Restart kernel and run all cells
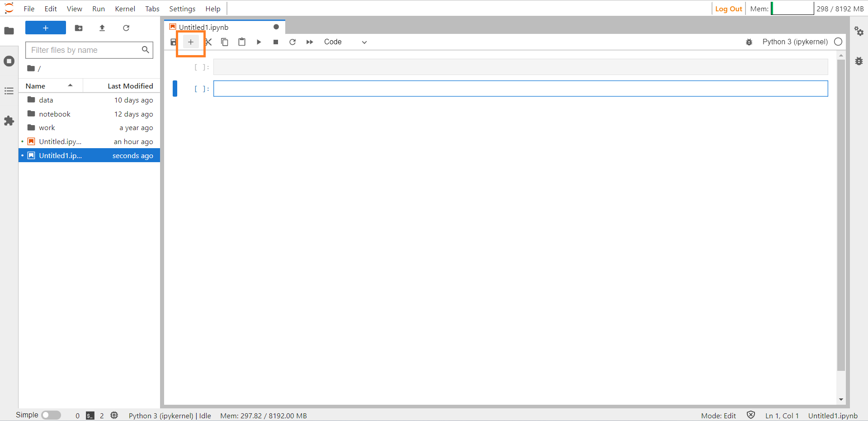 tap(310, 42)
